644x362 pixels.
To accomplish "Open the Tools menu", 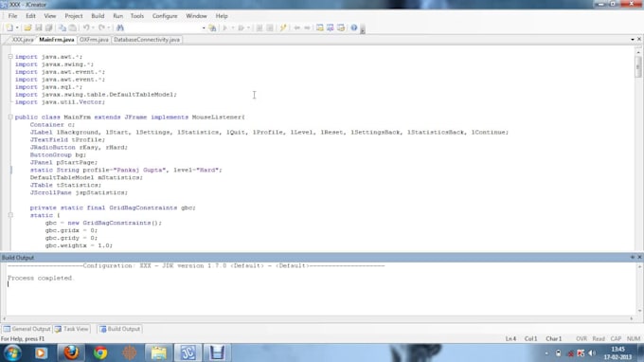I will [136, 16].
